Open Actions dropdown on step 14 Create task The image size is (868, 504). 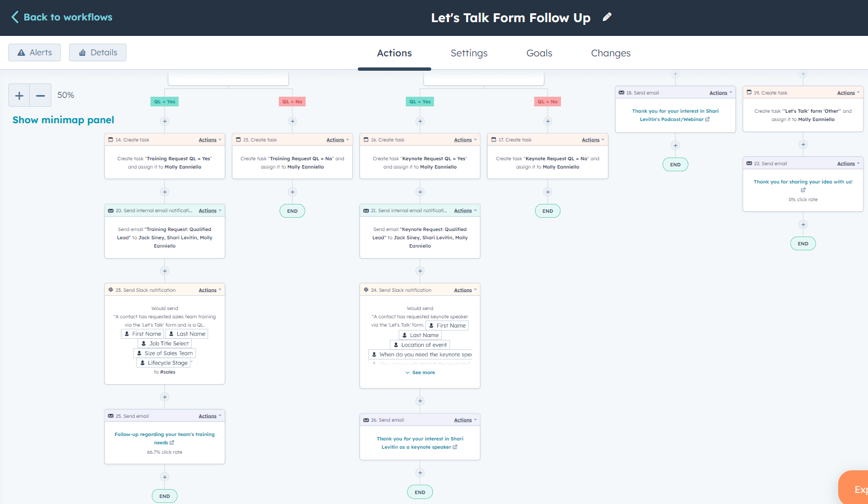pyautogui.click(x=210, y=140)
